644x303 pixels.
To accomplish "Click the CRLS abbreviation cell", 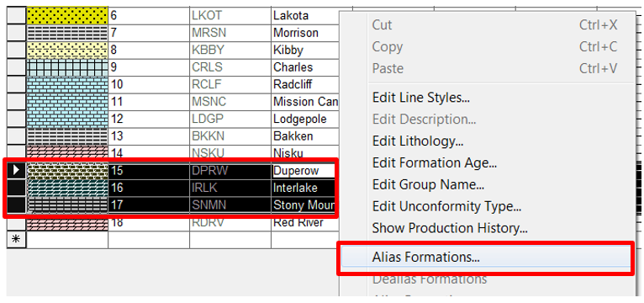I will click(230, 67).
